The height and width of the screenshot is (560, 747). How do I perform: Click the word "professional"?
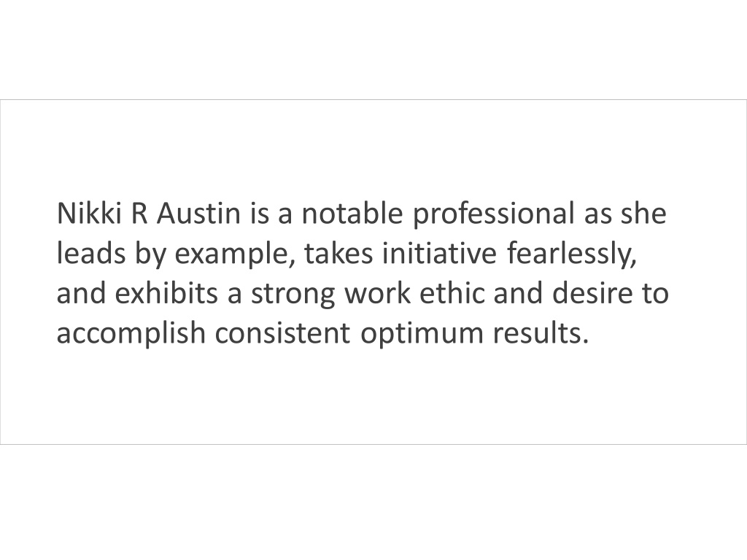pos(494,215)
